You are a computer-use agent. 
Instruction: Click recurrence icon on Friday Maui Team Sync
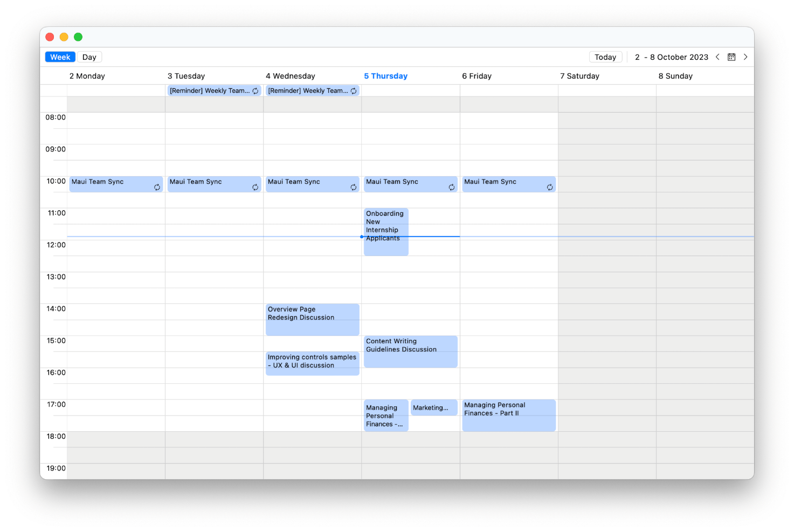click(550, 188)
